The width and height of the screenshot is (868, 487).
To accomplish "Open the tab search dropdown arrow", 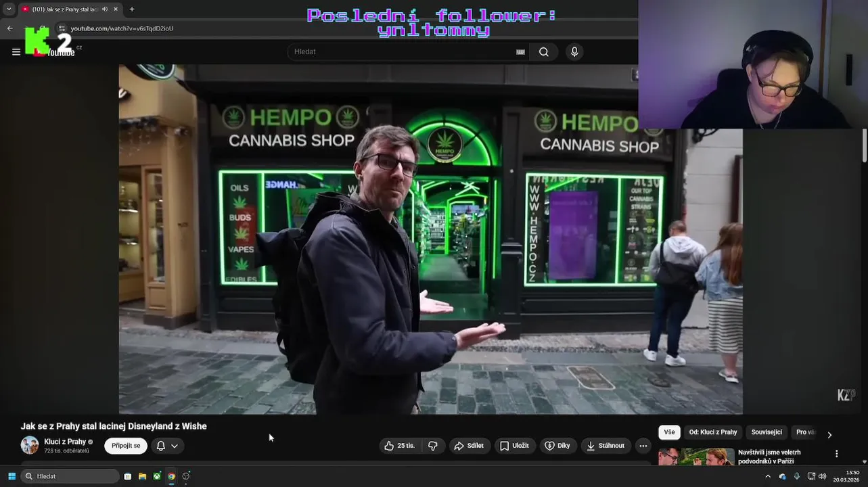I will coord(9,9).
